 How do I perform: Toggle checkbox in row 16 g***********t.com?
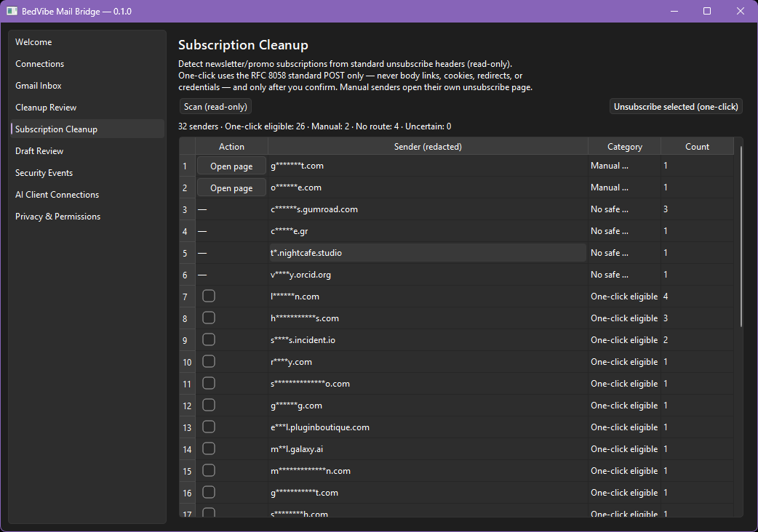click(208, 492)
